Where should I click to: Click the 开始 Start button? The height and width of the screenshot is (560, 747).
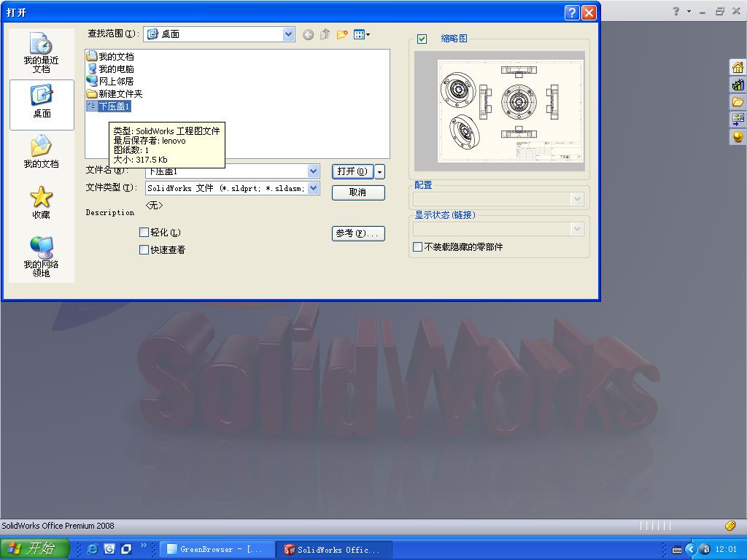(x=34, y=548)
